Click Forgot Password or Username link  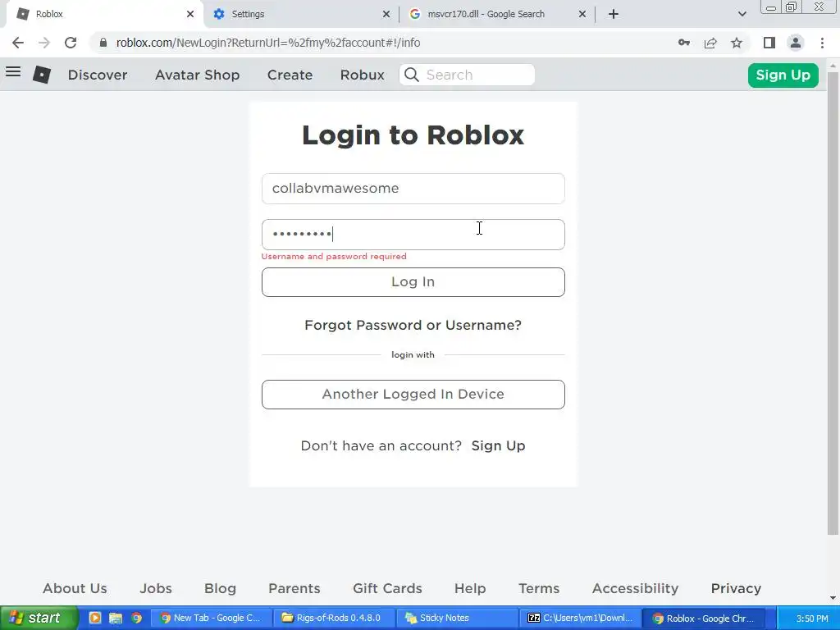pos(413,325)
